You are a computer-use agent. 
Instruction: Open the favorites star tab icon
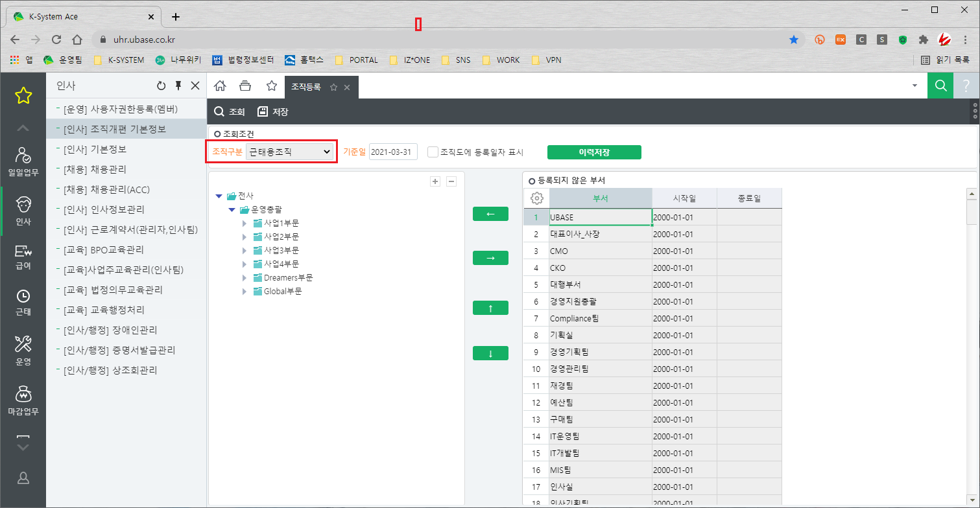[272, 86]
